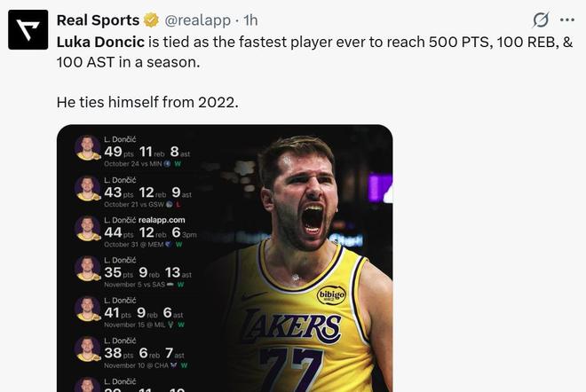Screen dimensions: 586x392
Task: Click player headshot in November 5 row
Action: (87, 268)
